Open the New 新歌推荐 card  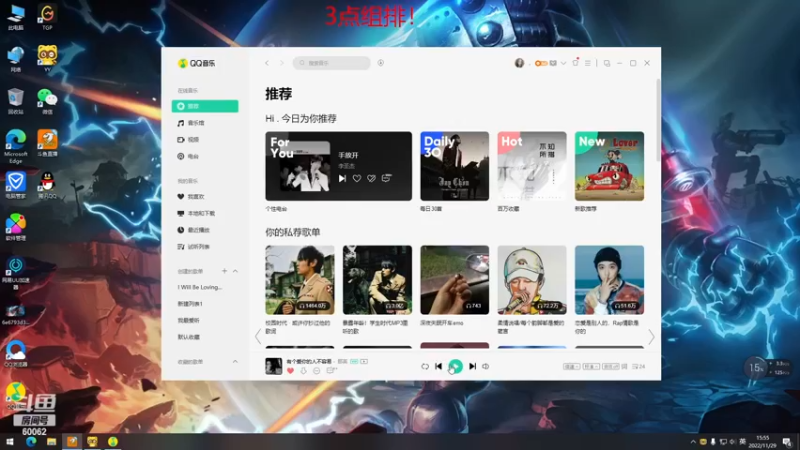(x=609, y=166)
